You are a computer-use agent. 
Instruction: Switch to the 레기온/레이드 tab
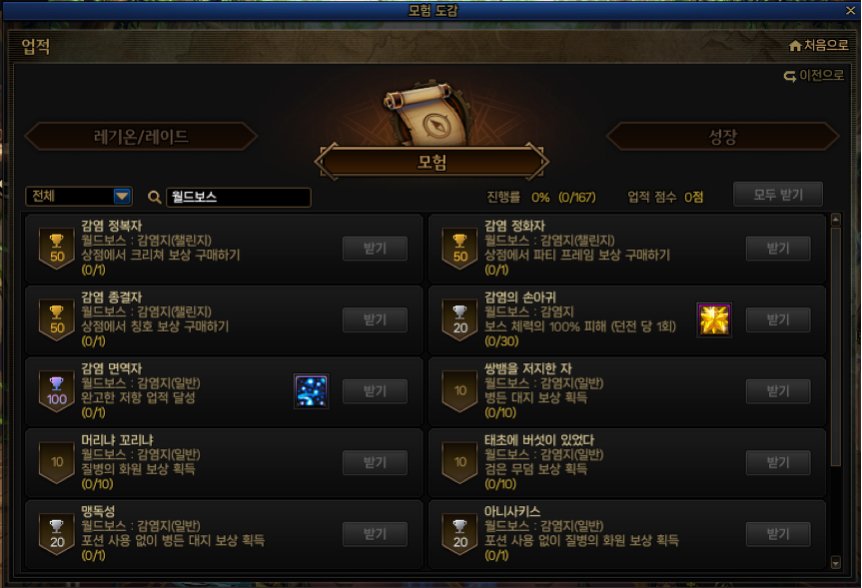click(141, 136)
